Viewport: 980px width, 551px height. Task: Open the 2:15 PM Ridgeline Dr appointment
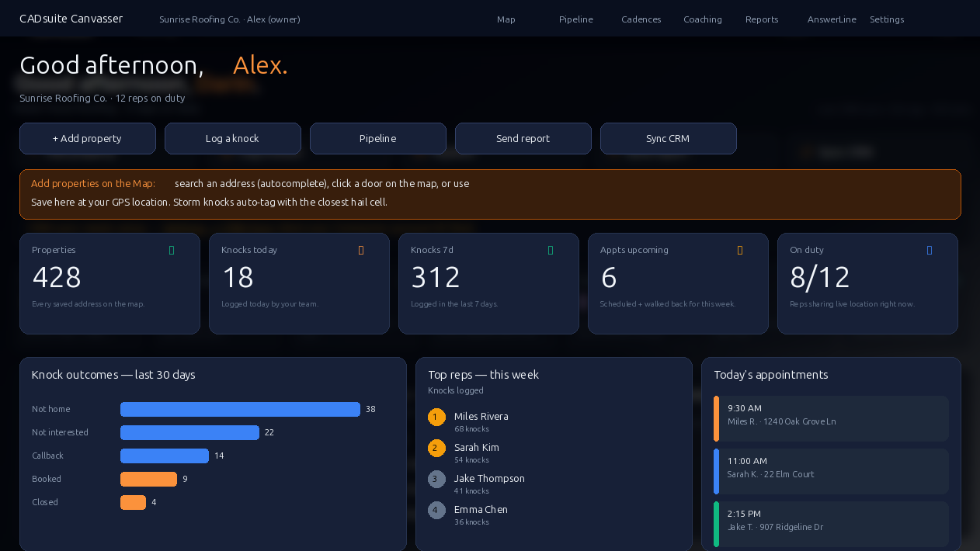pyautogui.click(x=831, y=524)
